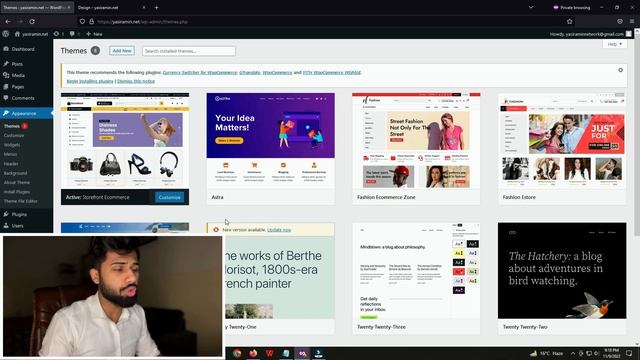Go back in the browser
The image size is (640, 360).
click(8, 21)
